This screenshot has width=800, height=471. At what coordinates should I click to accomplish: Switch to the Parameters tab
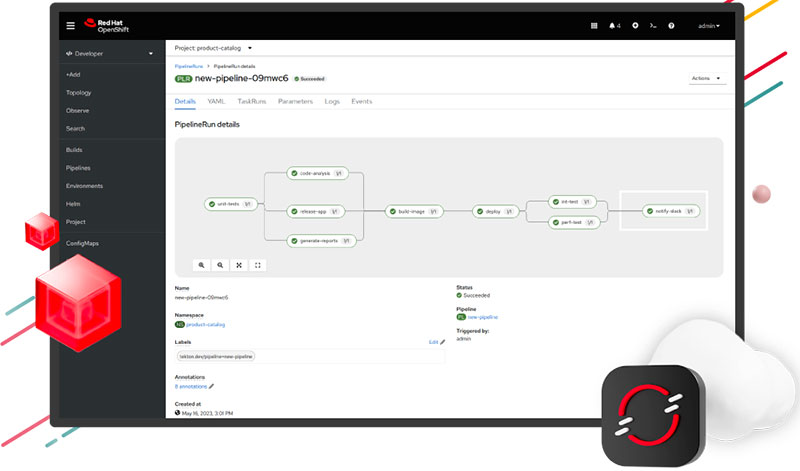point(295,102)
